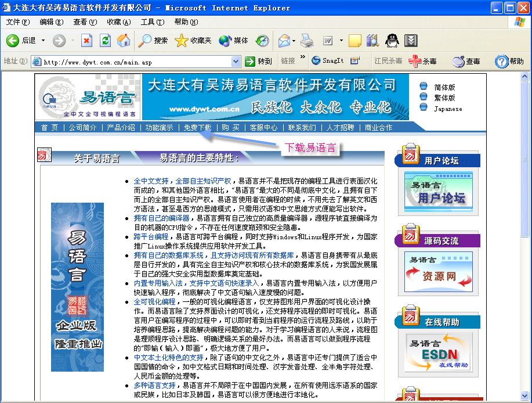Screen dimensions: 532x403
Task: Click the gray down-arrow toolbar icon at far right
Action: click(x=411, y=41)
